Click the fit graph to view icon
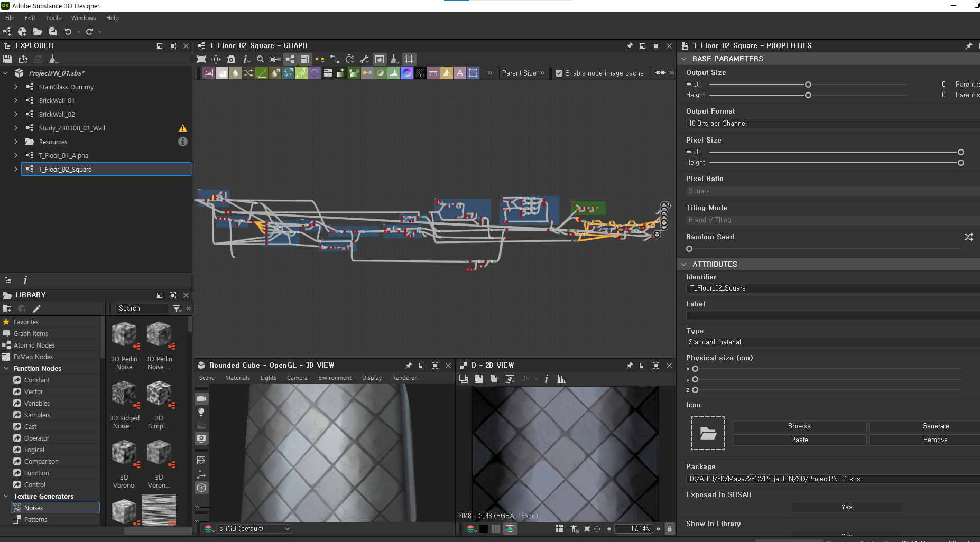980x542 pixels. pyautogui.click(x=201, y=59)
